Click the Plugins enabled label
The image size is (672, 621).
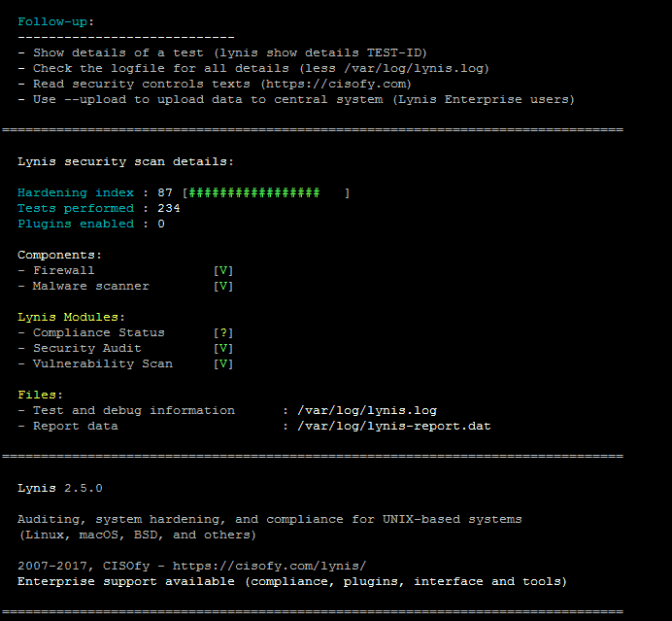[x=76, y=224]
